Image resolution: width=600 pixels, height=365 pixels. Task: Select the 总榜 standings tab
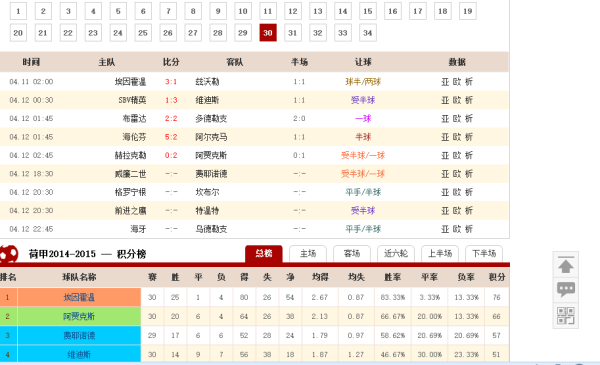264,254
